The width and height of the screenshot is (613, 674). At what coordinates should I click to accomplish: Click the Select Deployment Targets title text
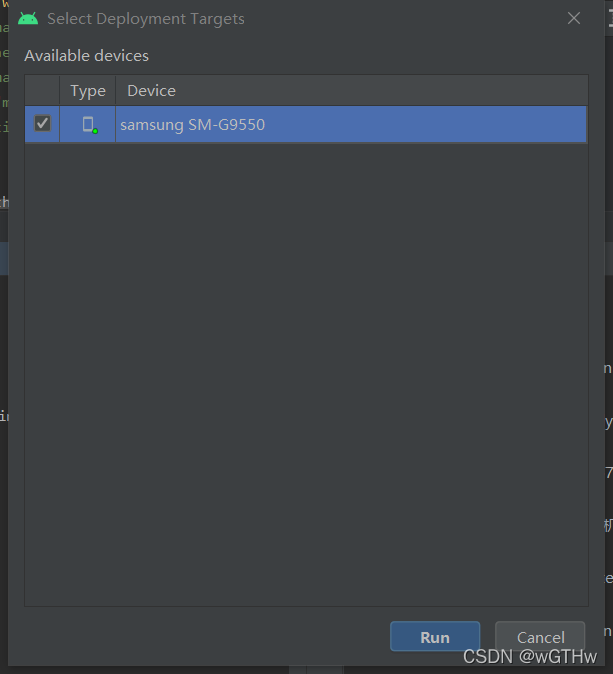pyautogui.click(x=146, y=19)
